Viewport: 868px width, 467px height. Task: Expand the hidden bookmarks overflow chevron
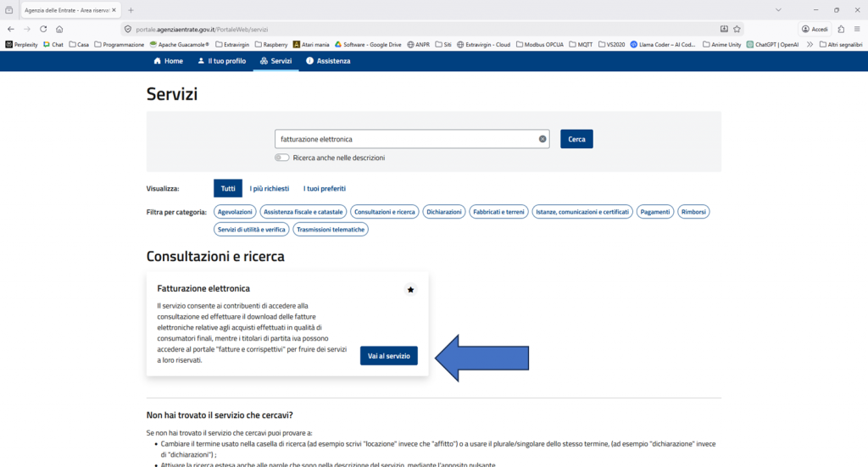pos(810,44)
